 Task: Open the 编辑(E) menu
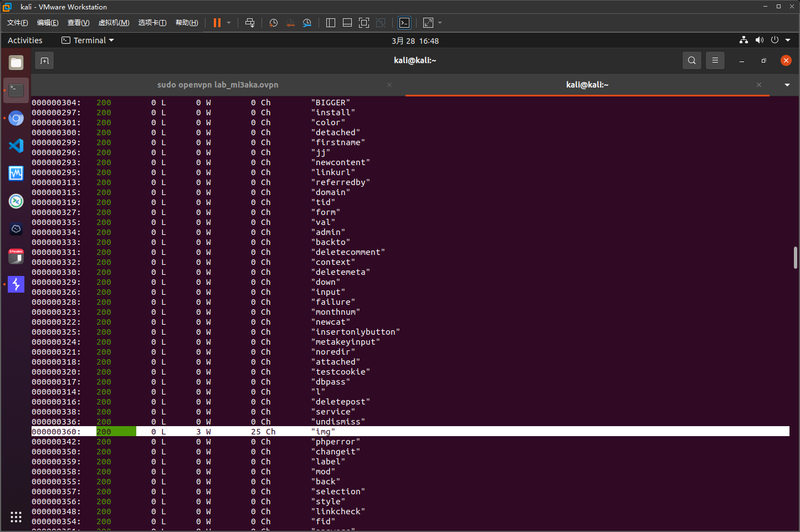click(48, 23)
